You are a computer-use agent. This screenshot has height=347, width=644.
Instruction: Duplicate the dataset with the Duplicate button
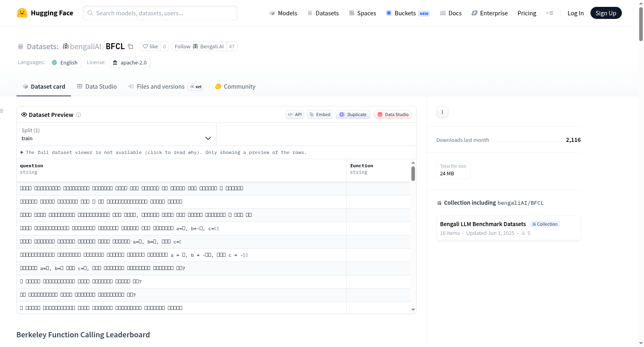353,114
